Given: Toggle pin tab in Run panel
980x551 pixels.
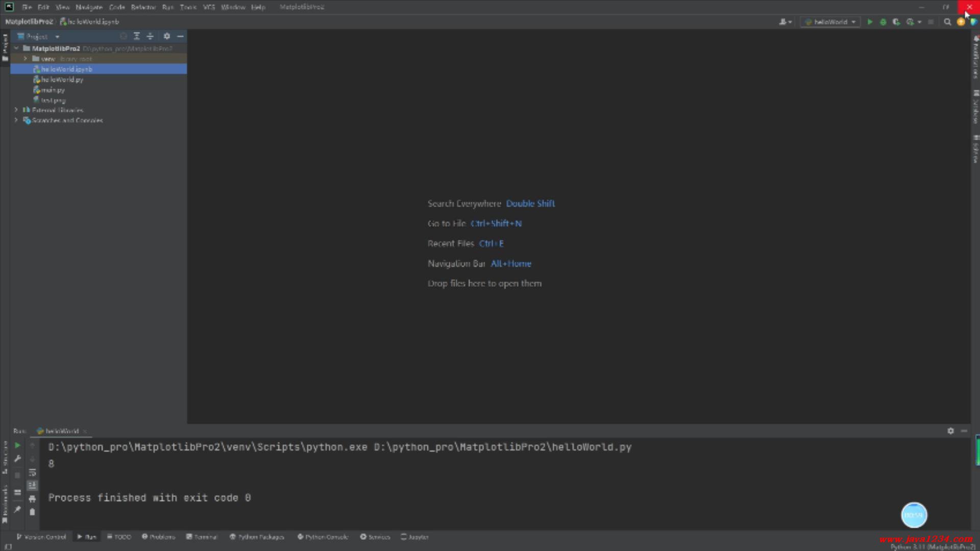Looking at the screenshot, I should (x=17, y=509).
